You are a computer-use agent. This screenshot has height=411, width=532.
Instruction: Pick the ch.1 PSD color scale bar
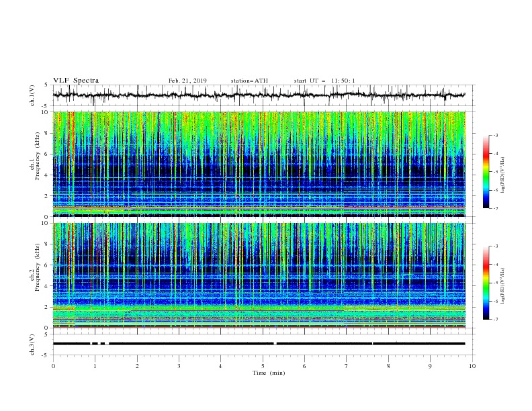point(486,172)
